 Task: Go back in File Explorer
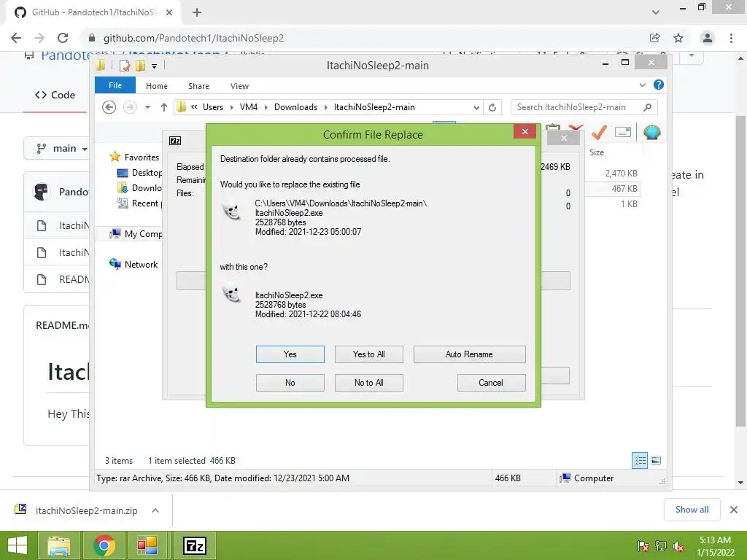tap(109, 107)
